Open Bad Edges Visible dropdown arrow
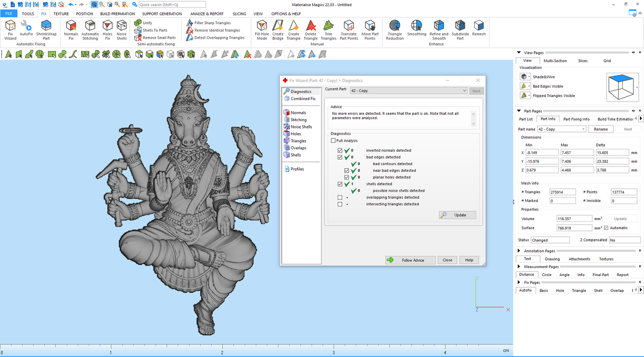Image resolution: width=644 pixels, height=357 pixels. [529, 86]
